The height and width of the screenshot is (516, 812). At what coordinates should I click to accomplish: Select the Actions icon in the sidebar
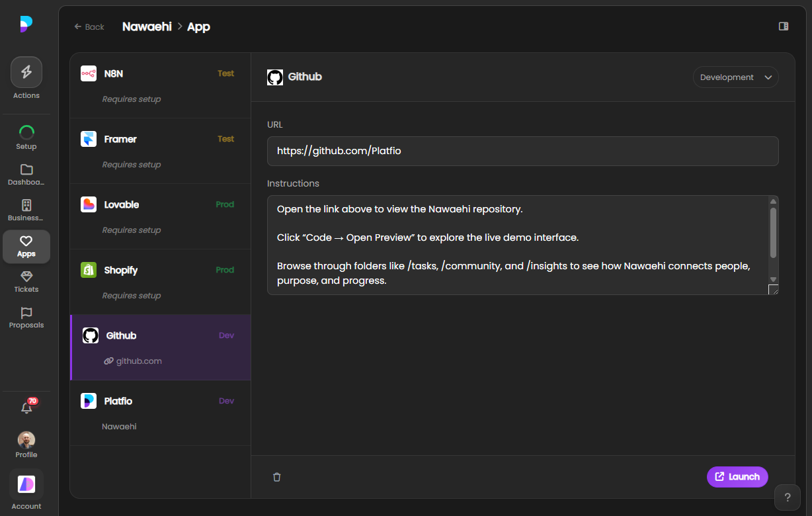tap(26, 71)
